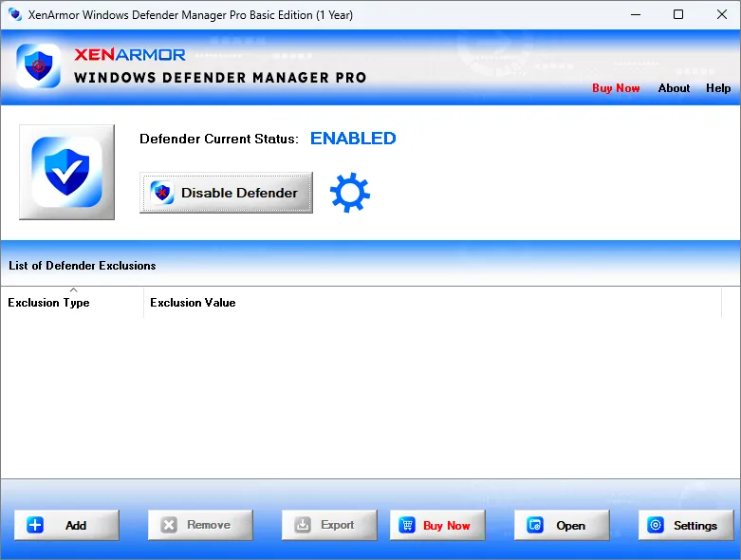Click the Add exclusion button
The width and height of the screenshot is (741, 560).
[66, 525]
